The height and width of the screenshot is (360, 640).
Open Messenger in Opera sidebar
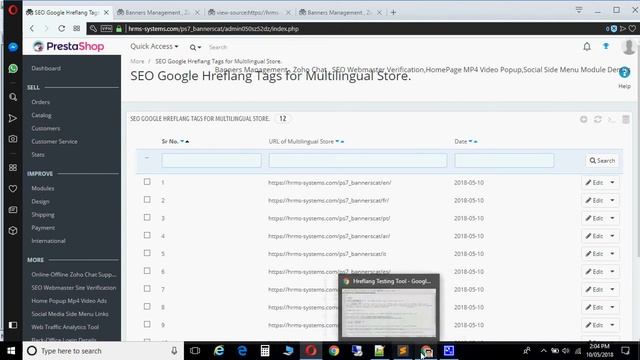(13, 47)
